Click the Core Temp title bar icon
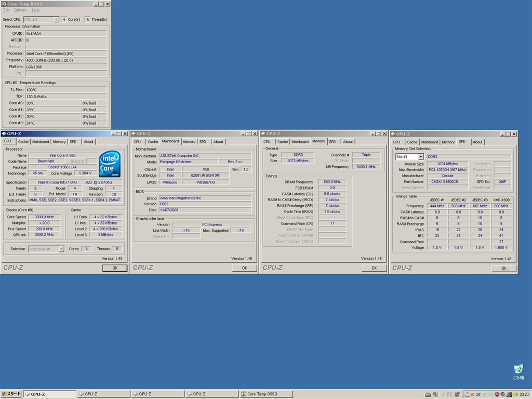Screen dimensions: 532x399 click(5, 4)
